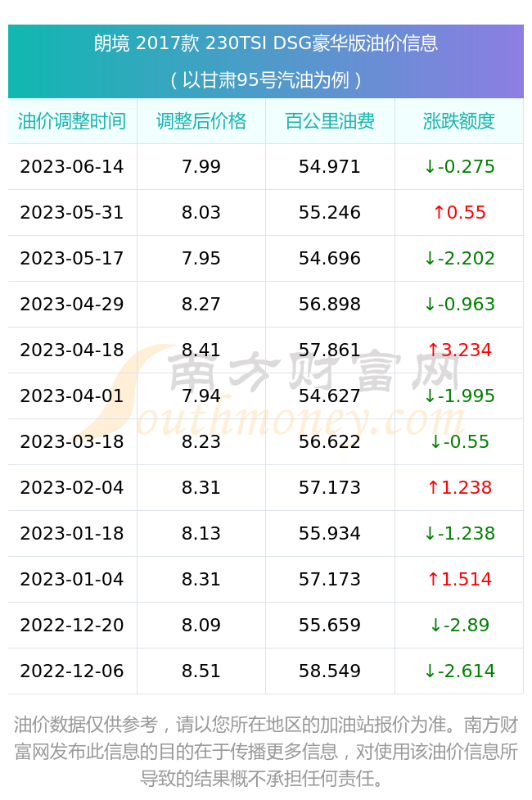The height and width of the screenshot is (800, 532).
Task: Click the date cell '2023-04-18'
Action: coord(72,350)
